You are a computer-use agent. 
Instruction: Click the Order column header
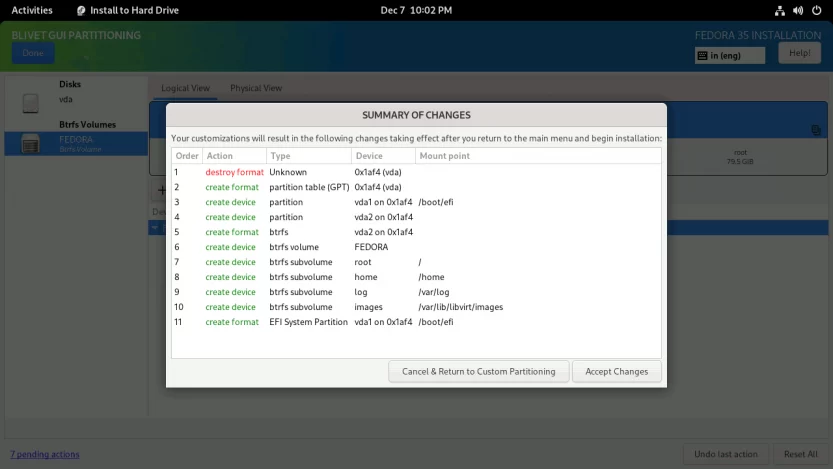click(x=187, y=156)
